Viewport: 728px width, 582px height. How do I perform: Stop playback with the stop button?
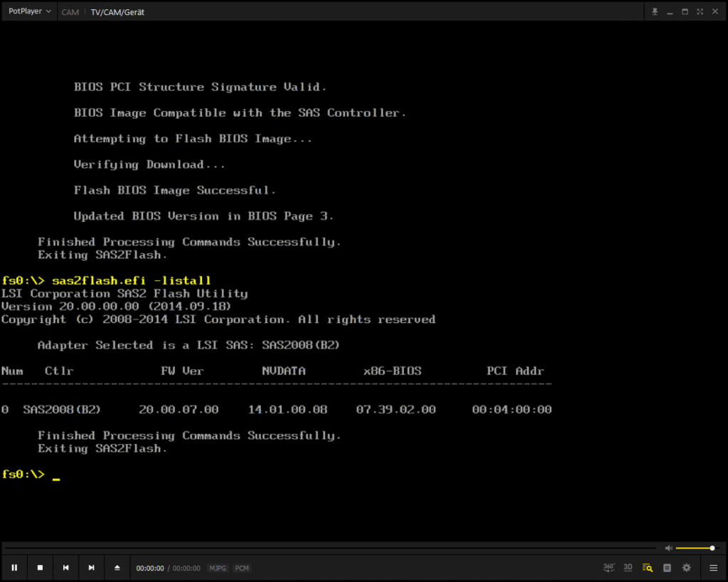click(x=40, y=568)
